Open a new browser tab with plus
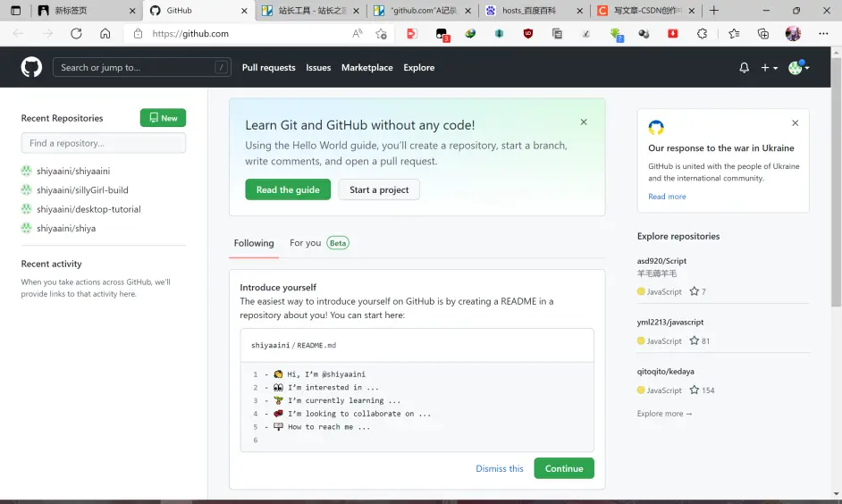The image size is (842, 504). (713, 10)
